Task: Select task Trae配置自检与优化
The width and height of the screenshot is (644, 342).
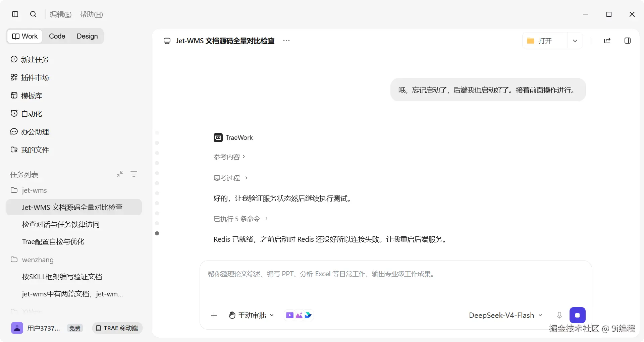Action: click(x=53, y=241)
